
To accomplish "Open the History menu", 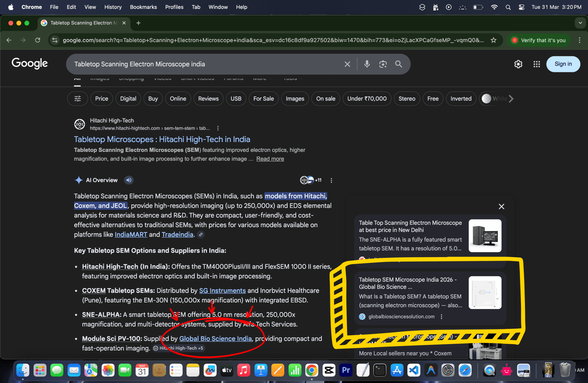I will pyautogui.click(x=113, y=7).
